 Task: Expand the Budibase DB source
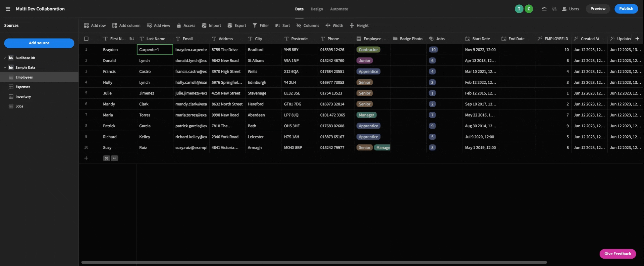(5, 58)
